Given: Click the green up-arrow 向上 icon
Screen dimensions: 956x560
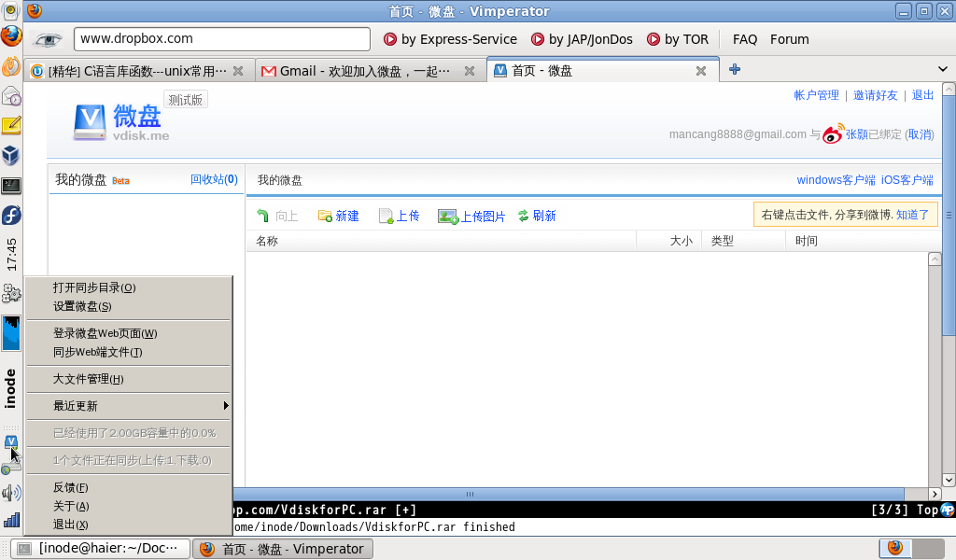Looking at the screenshot, I should 262,216.
